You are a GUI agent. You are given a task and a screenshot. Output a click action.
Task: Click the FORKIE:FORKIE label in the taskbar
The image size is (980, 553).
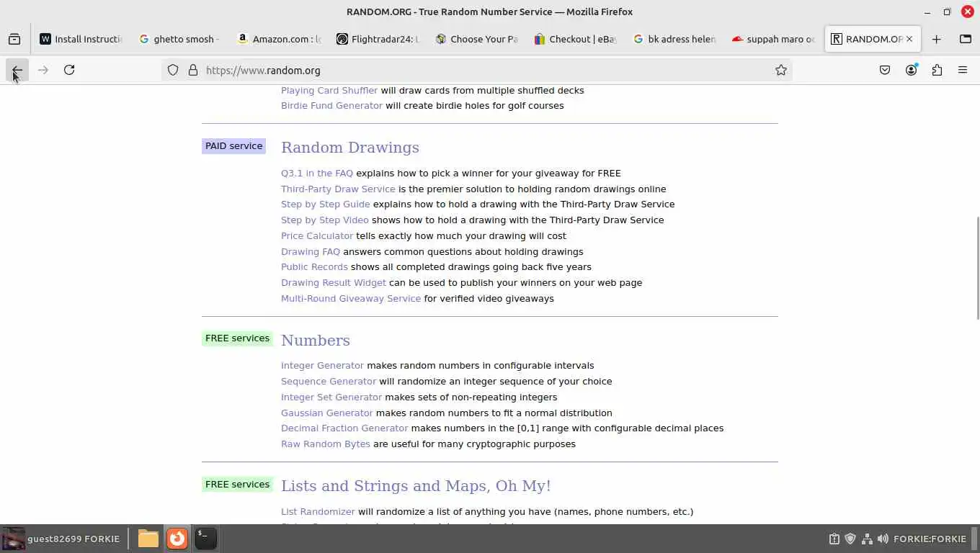[930, 539]
